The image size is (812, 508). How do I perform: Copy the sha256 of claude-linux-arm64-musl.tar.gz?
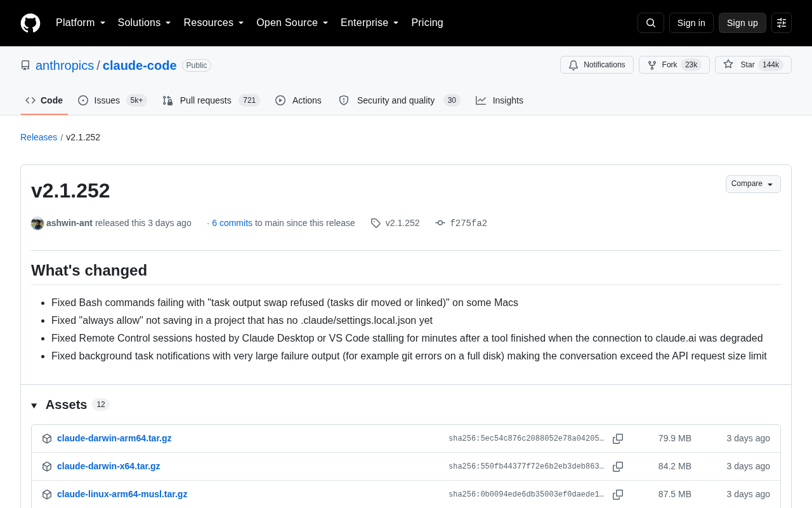pos(618,495)
